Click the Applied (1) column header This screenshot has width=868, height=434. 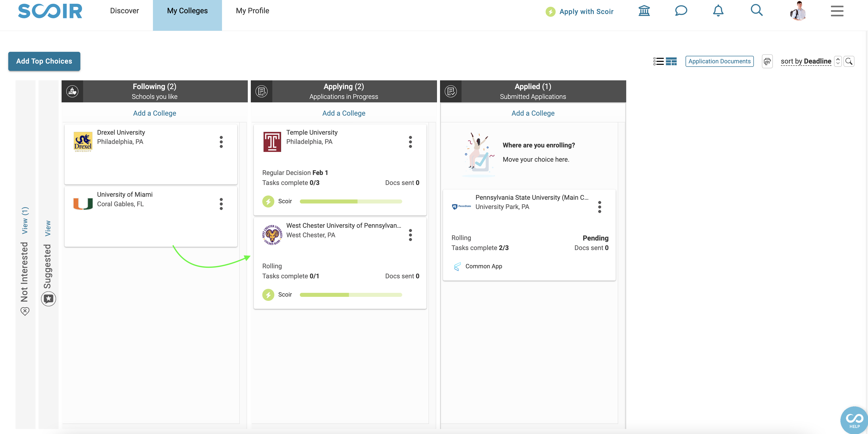(x=533, y=91)
